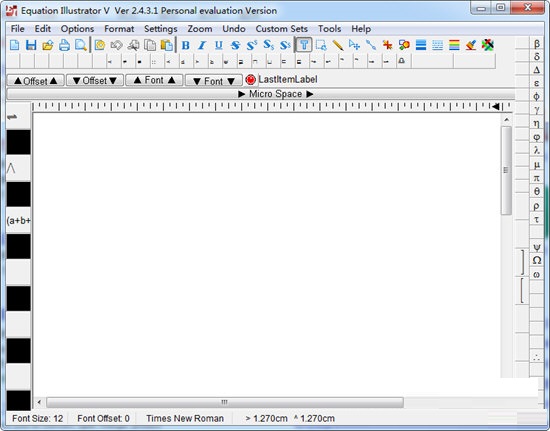Open the Tools menu
Screen dimensions: 550x431
click(329, 29)
